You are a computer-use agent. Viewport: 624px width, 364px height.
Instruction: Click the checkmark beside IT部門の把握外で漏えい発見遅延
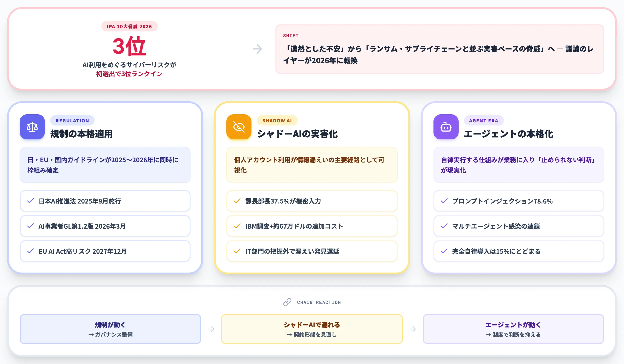coord(237,251)
